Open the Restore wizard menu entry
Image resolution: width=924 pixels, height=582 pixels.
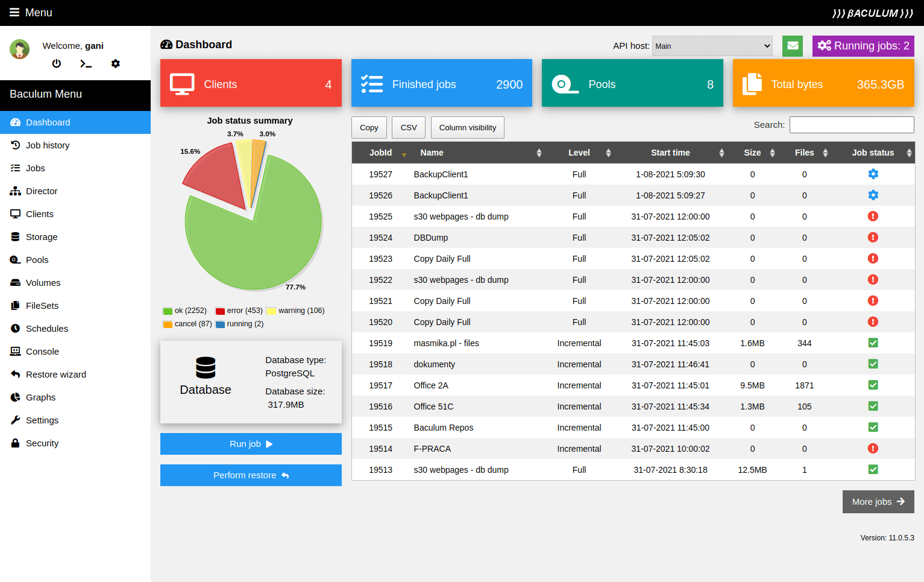click(55, 374)
